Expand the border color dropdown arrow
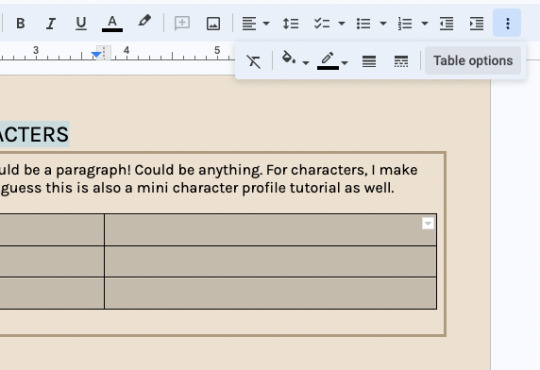 coord(345,63)
